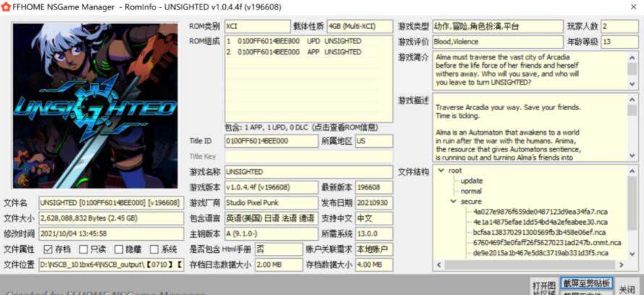Image resolution: width=644 pixels, height=295 pixels.
Task: Click the 所需系统 field 13.0.0
Action: click(x=374, y=233)
